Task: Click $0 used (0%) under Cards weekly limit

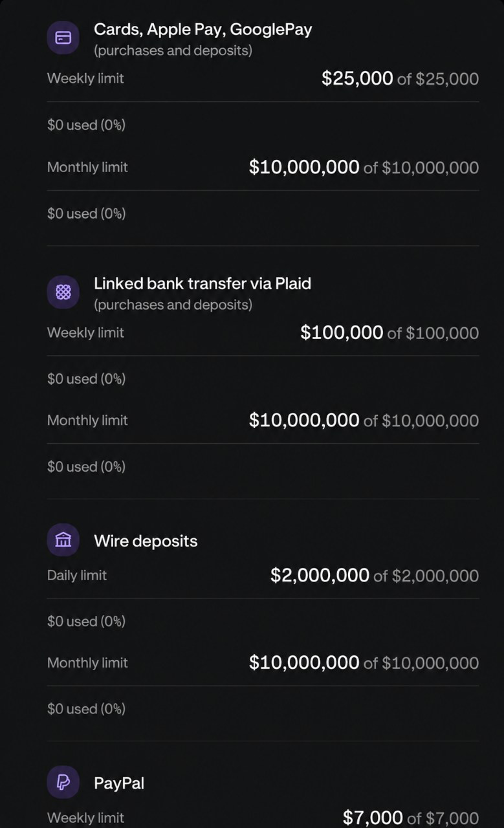Action: (x=86, y=125)
